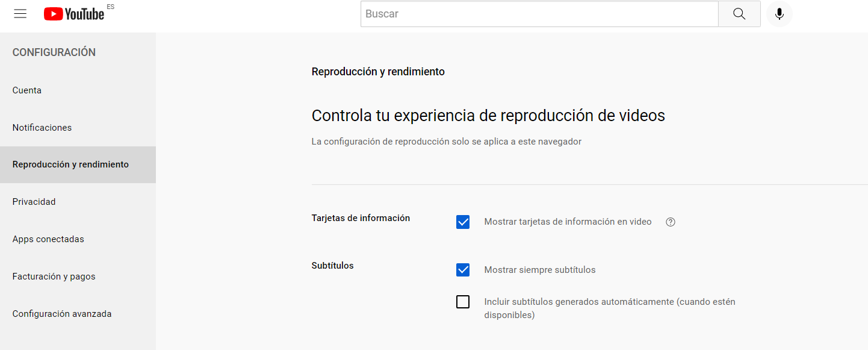Open Privacidad settings section
This screenshot has width=868, height=350.
click(x=78, y=202)
